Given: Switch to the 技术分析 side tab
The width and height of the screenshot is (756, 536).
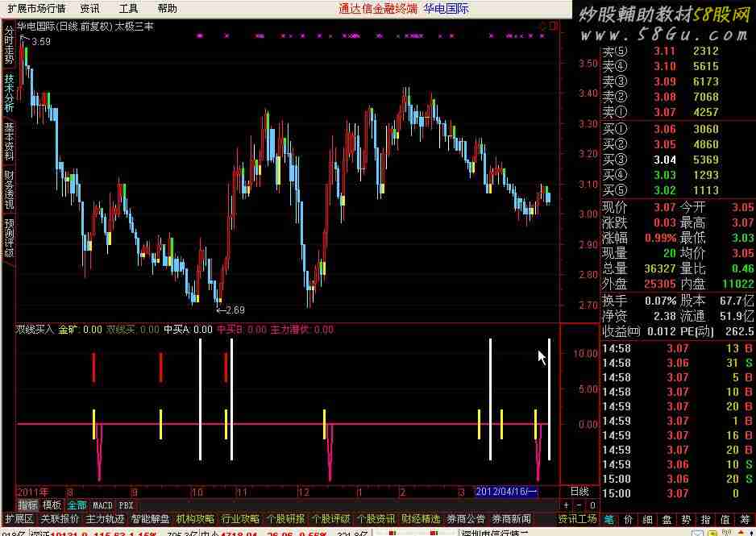Looking at the screenshot, I should tap(9, 92).
